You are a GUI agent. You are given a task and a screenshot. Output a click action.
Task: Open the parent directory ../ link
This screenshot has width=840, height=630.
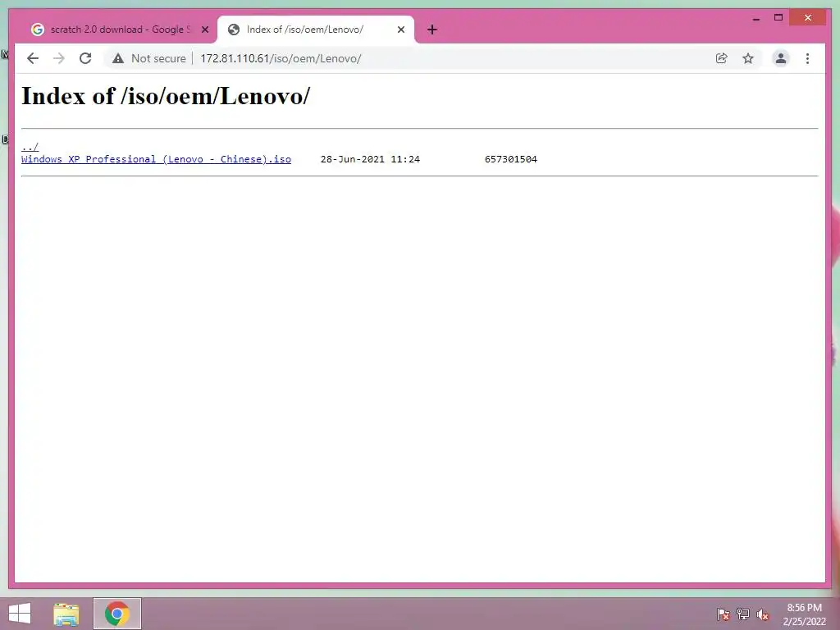click(30, 147)
